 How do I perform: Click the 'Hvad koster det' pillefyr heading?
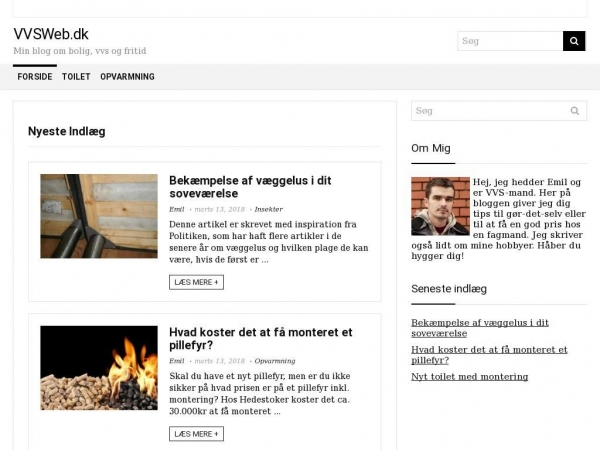point(261,339)
